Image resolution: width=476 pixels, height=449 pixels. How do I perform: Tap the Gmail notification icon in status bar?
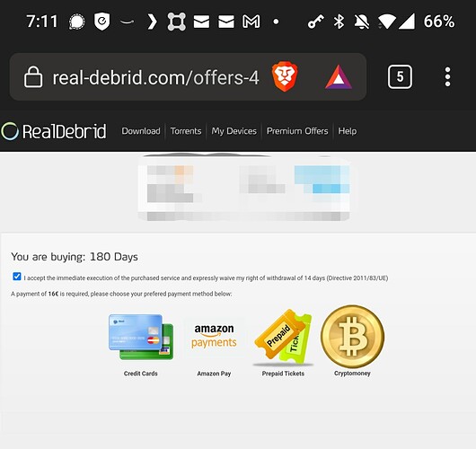pos(251,22)
